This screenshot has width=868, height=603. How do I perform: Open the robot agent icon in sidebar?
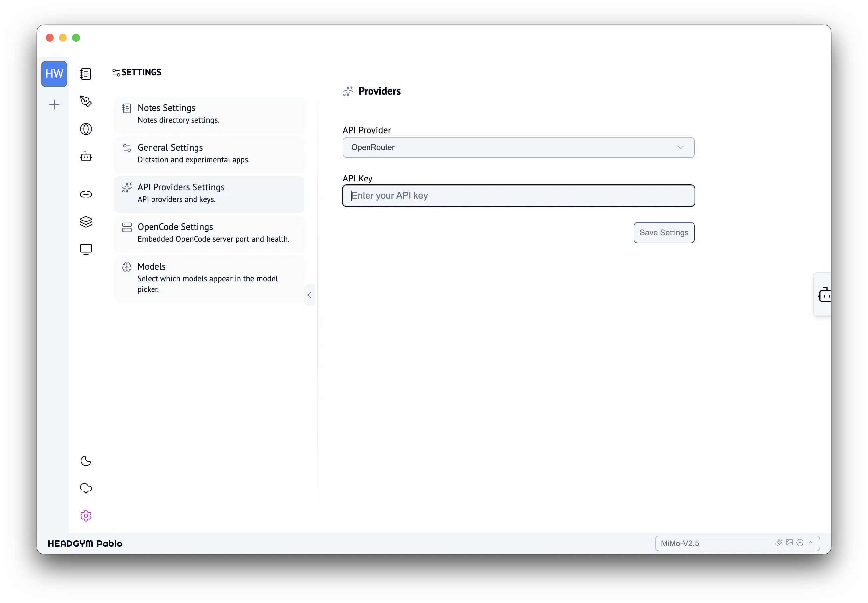(86, 156)
